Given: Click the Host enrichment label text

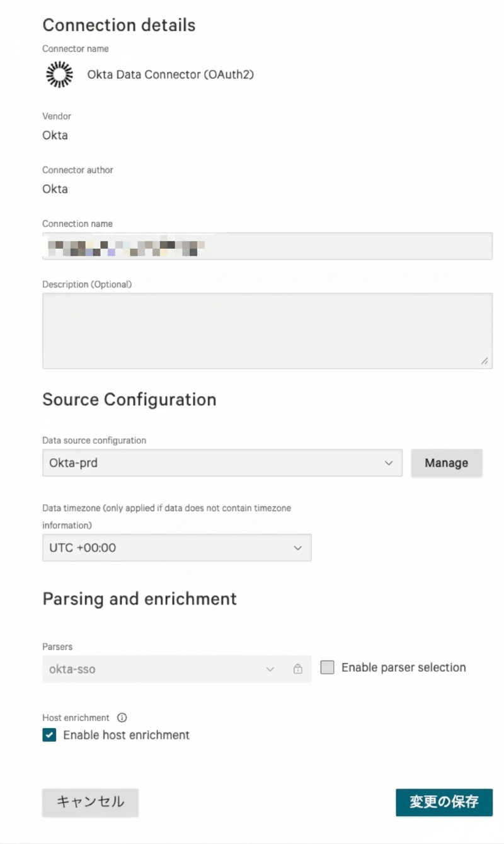Looking at the screenshot, I should coord(76,717).
